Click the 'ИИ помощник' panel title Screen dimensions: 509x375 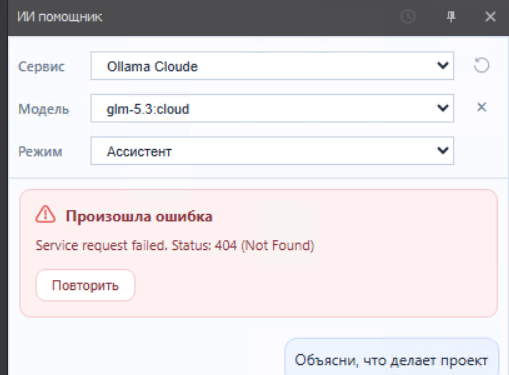tap(60, 17)
